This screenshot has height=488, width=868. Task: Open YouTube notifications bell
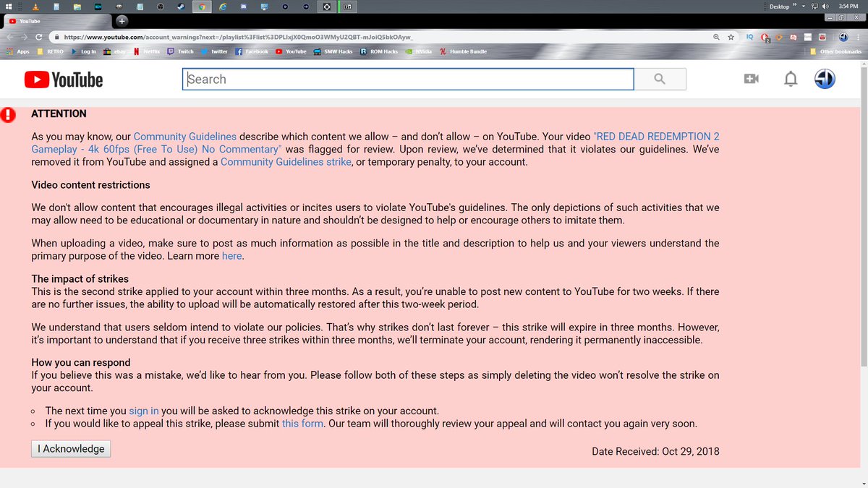791,79
